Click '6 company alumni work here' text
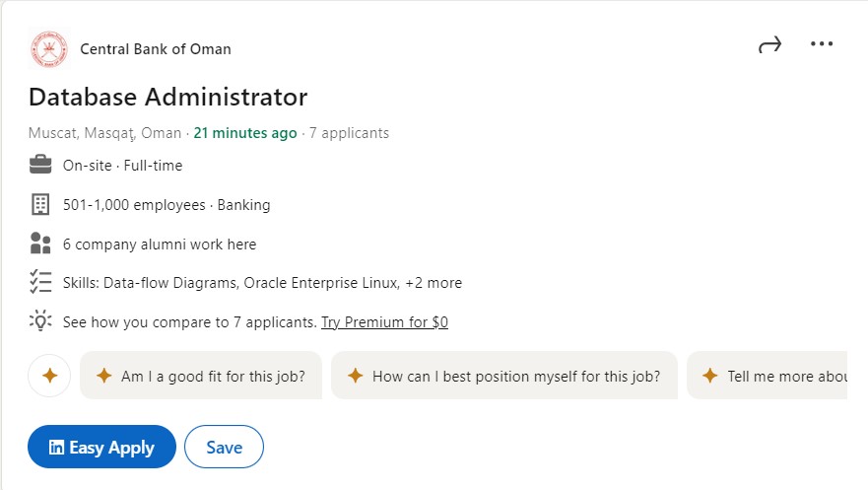868x490 pixels. 159,244
